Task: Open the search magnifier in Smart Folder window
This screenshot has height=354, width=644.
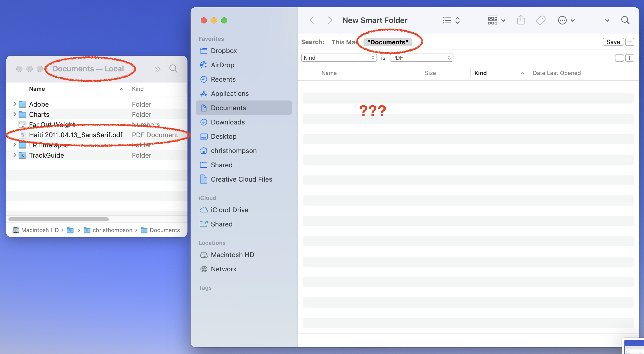Action: click(x=625, y=20)
